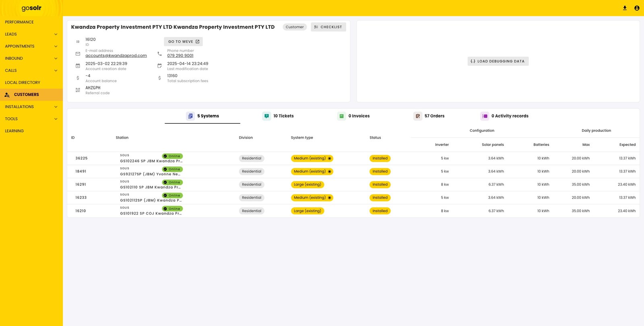Click the account creation calendar icon
The width and height of the screenshot is (644, 326).
tap(78, 66)
